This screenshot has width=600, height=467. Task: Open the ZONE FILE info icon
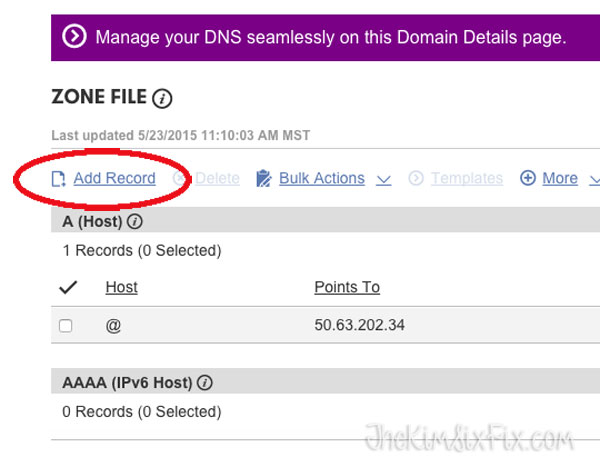[x=163, y=98]
